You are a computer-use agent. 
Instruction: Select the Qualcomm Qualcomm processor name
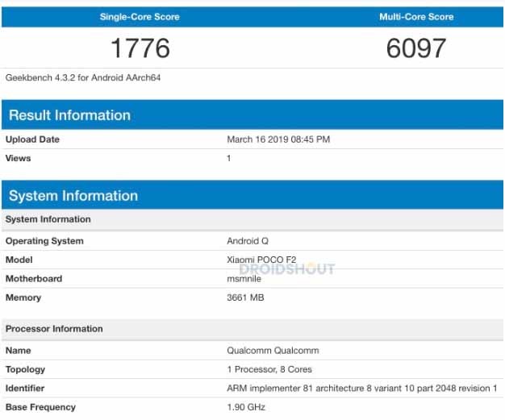point(273,351)
